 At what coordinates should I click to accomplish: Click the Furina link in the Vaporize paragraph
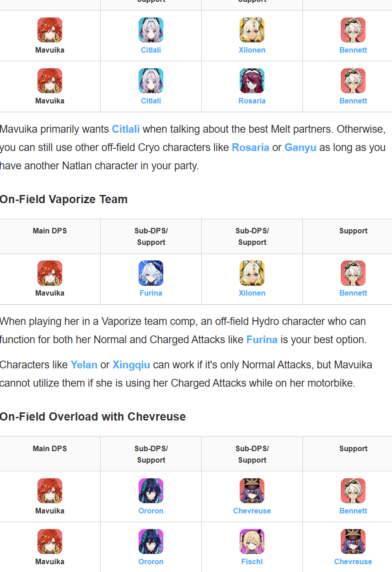tap(262, 340)
